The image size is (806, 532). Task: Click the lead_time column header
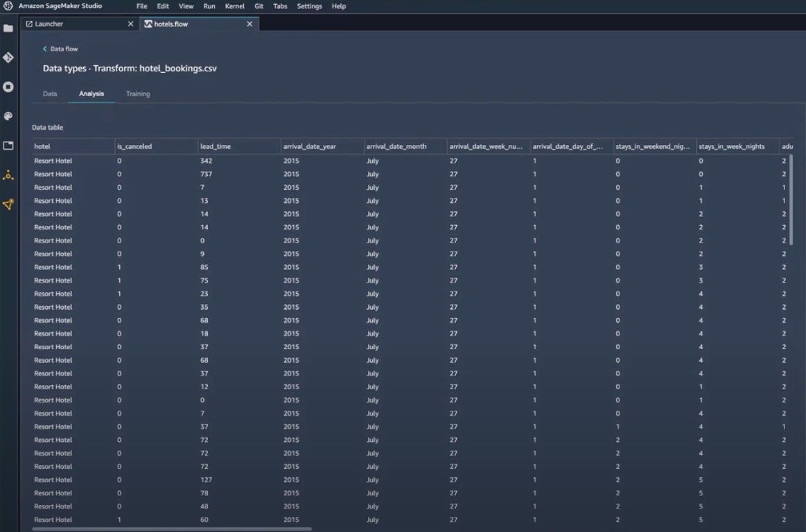(x=240, y=146)
